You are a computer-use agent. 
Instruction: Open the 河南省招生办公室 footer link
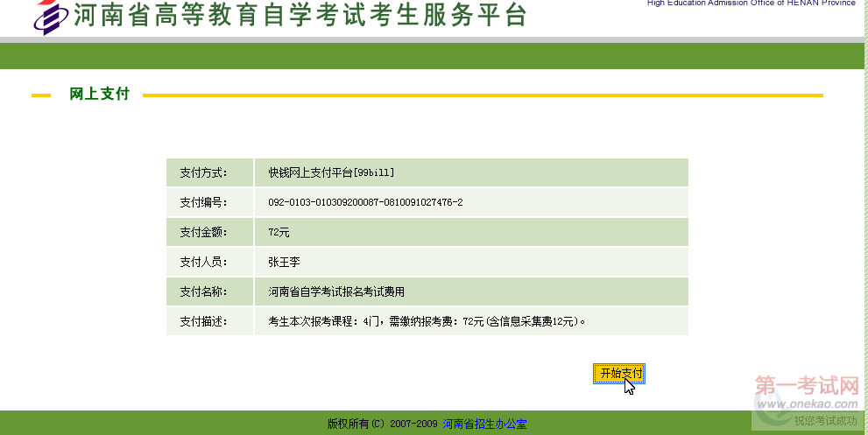click(x=484, y=424)
